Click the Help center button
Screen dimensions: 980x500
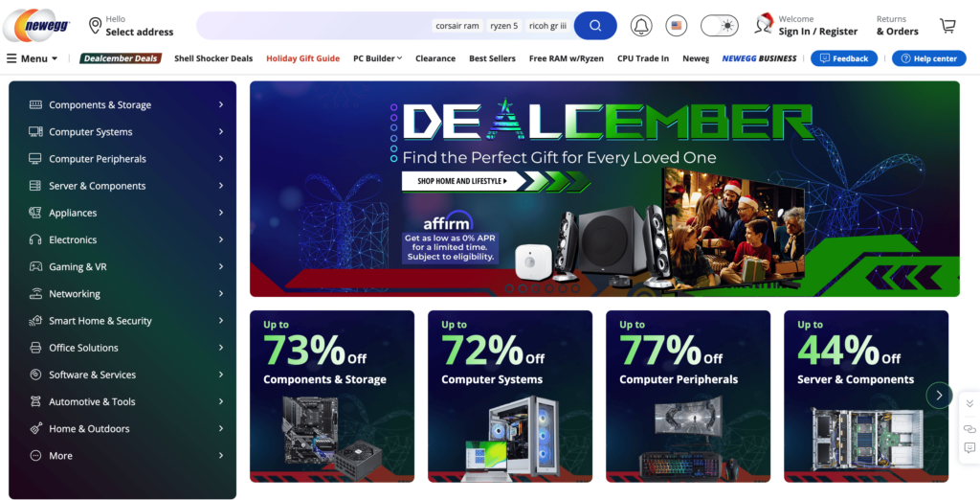click(x=928, y=58)
